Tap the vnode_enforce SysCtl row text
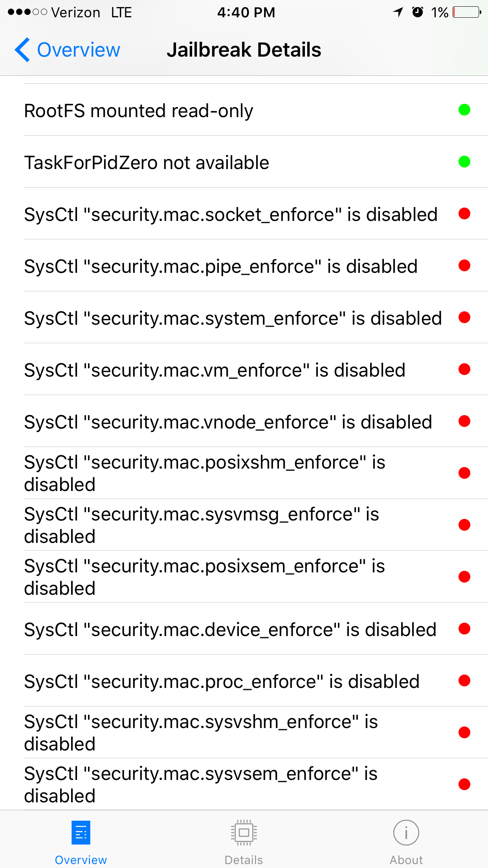Screen dimensions: 488x868 pyautogui.click(x=228, y=422)
